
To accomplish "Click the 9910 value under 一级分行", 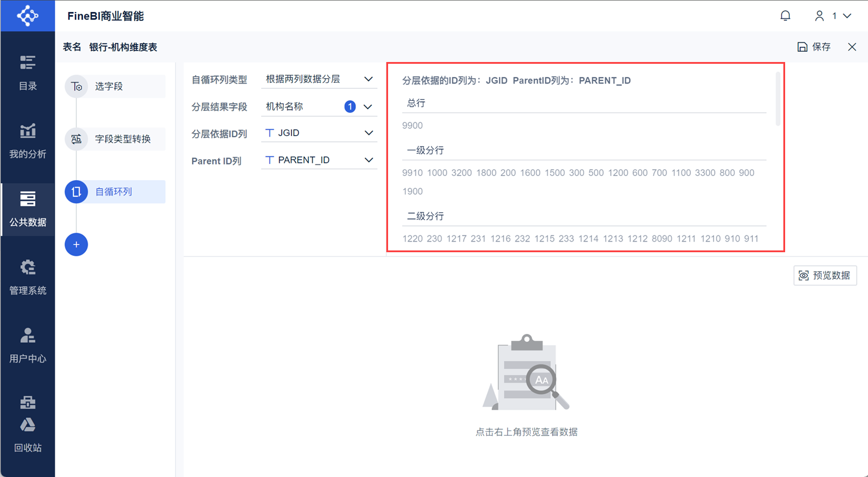I will point(413,173).
